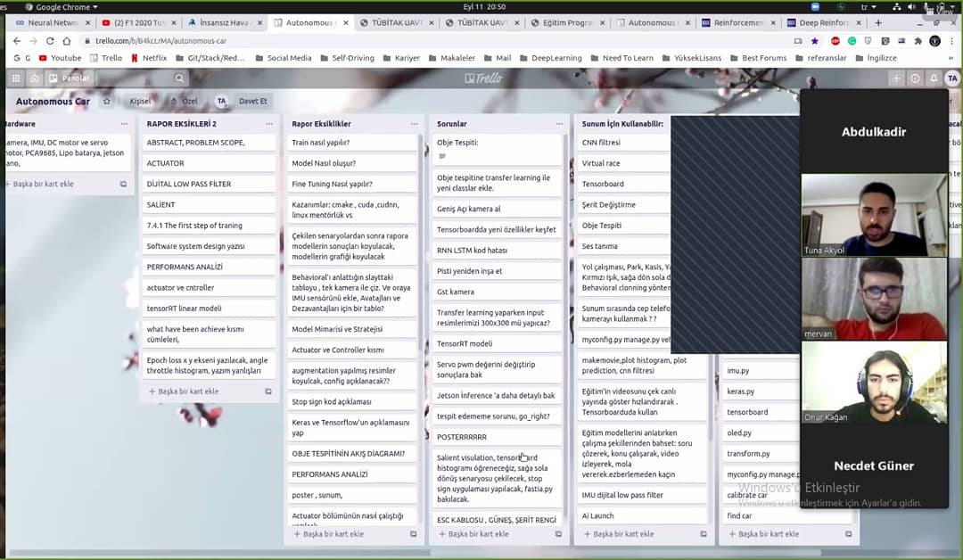The width and height of the screenshot is (963, 560).
Task: Open Gst kamera card
Action: tap(497, 292)
